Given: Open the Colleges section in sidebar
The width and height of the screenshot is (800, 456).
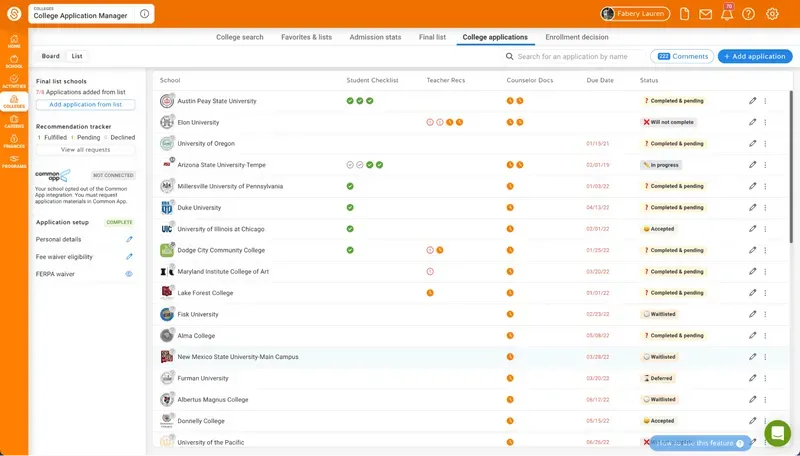Looking at the screenshot, I should [14, 102].
